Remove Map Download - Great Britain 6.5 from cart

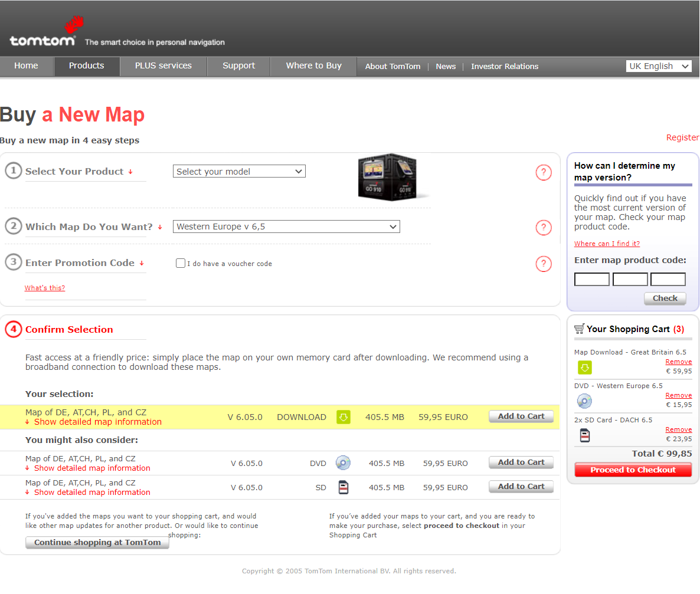[679, 362]
